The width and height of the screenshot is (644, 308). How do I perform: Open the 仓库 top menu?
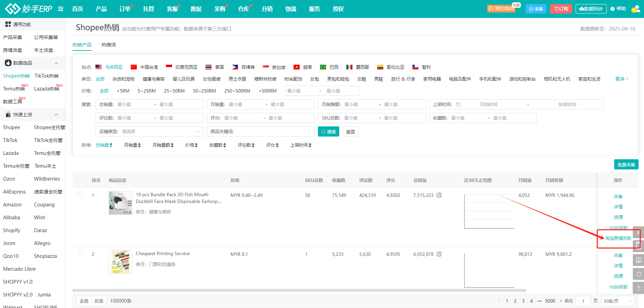pyautogui.click(x=243, y=9)
